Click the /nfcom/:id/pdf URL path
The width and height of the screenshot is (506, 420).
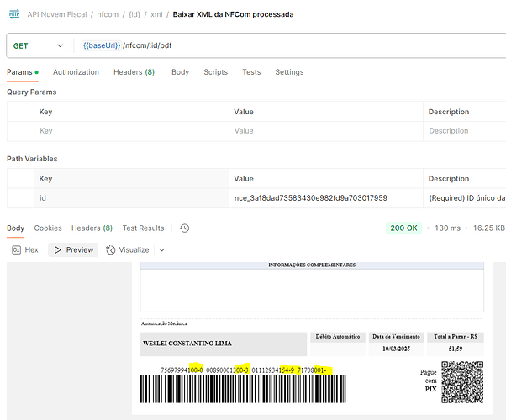pos(147,45)
